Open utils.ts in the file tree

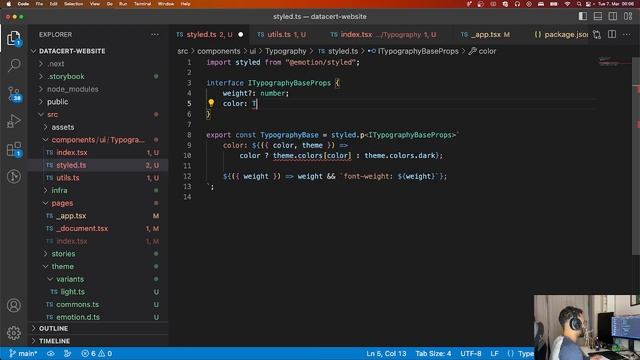click(x=68, y=178)
